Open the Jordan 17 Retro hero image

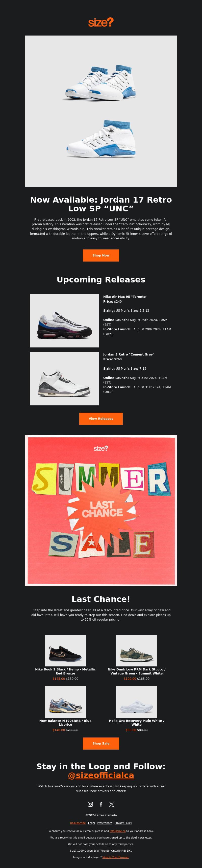coord(101,111)
